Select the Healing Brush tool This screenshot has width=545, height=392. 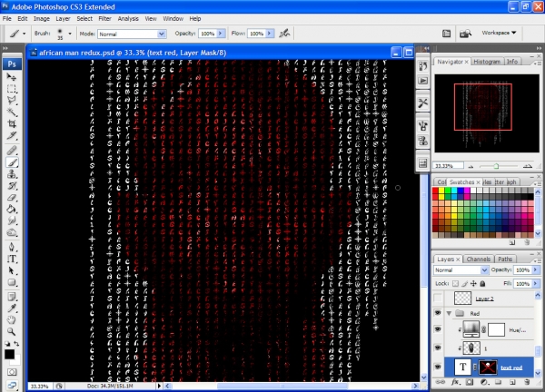pyautogui.click(x=12, y=151)
